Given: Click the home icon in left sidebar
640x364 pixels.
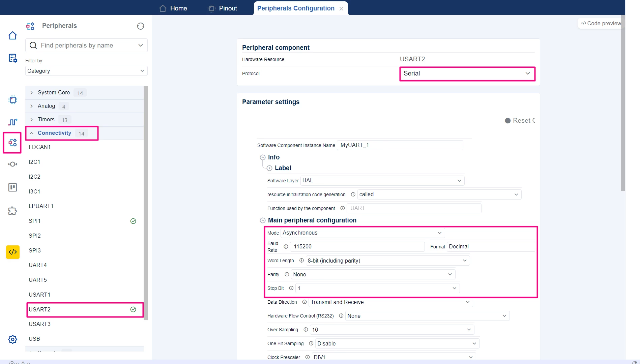Looking at the screenshot, I should [x=12, y=35].
